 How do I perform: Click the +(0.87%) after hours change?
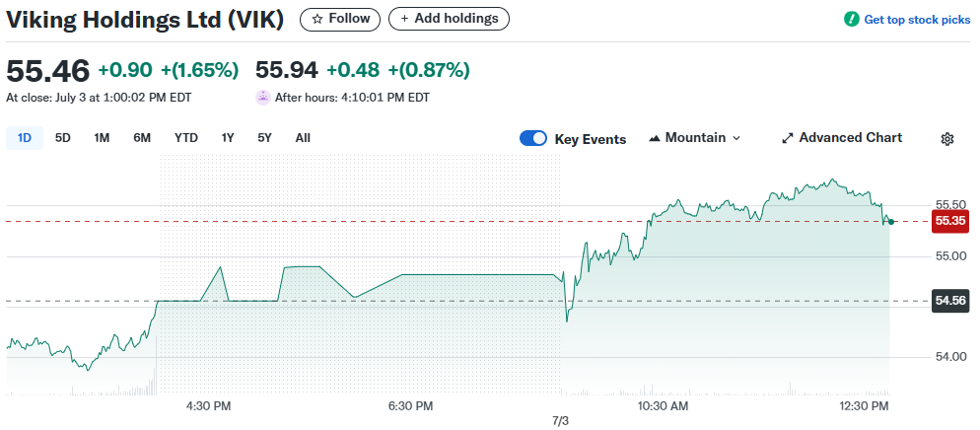click(x=429, y=70)
